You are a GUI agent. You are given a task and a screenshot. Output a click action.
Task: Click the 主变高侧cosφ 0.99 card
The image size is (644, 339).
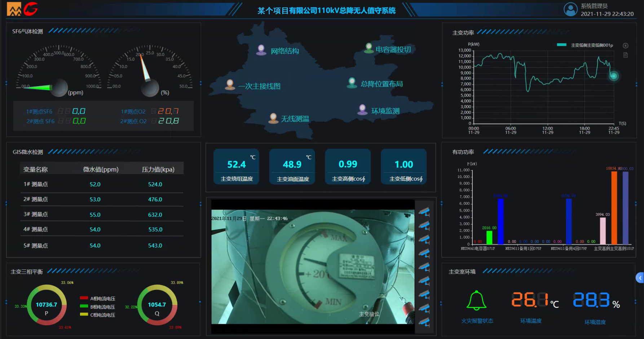pos(348,166)
